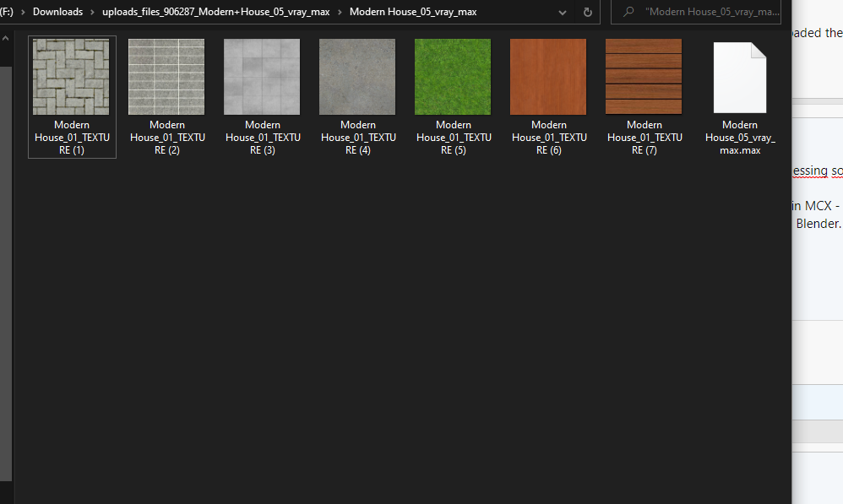Image resolution: width=843 pixels, height=504 pixels.
Task: Open the address bar history dropdown
Action: point(563,12)
